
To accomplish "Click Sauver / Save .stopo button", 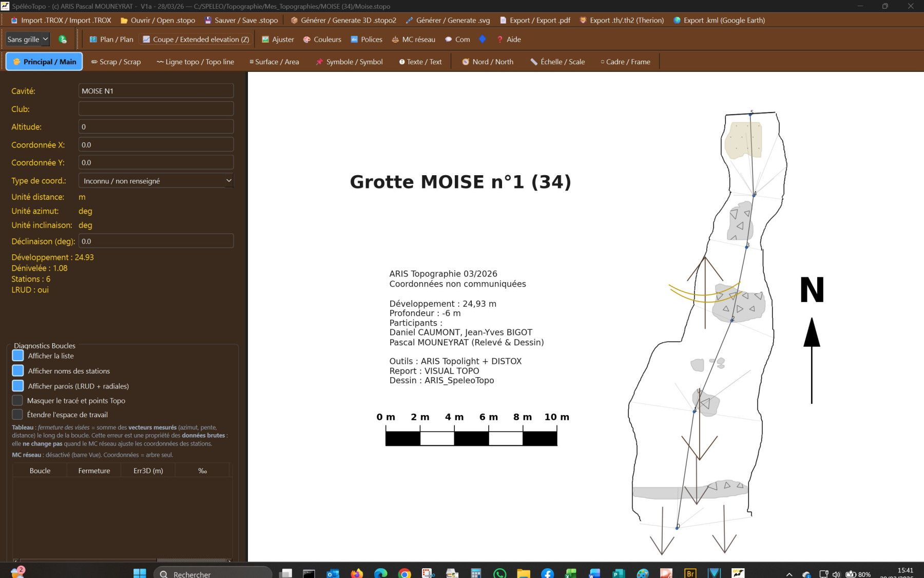I will coord(241,21).
